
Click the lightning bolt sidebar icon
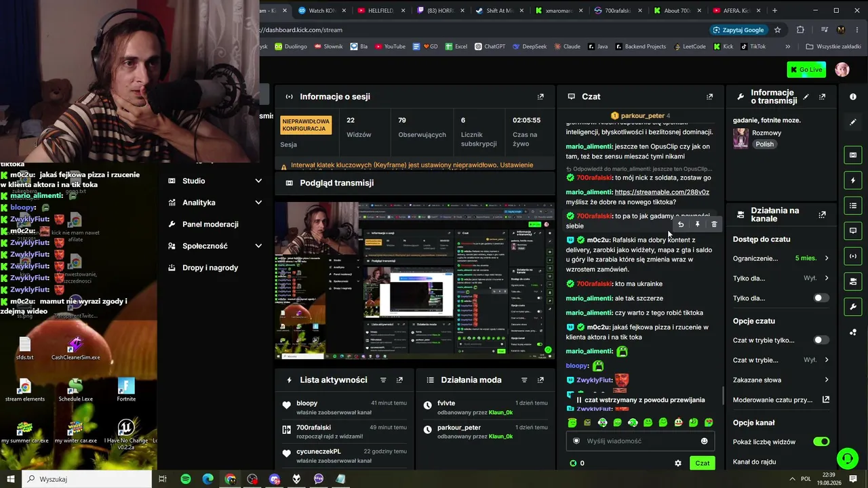[x=853, y=180]
